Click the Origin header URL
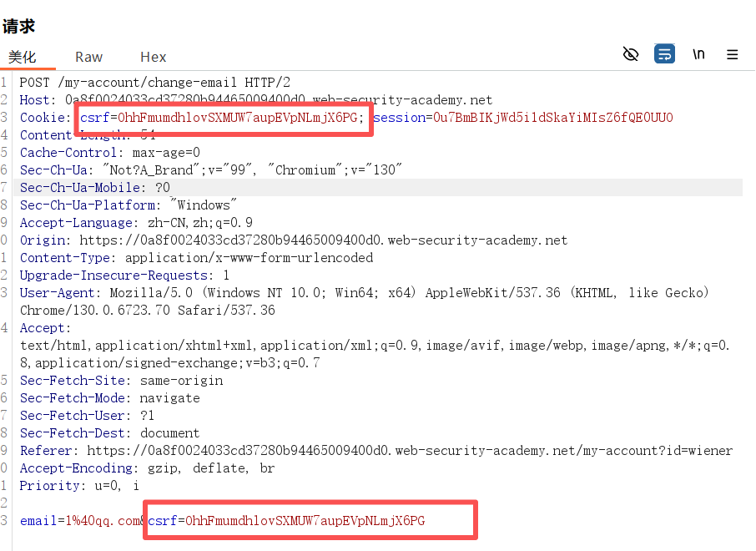 323,240
